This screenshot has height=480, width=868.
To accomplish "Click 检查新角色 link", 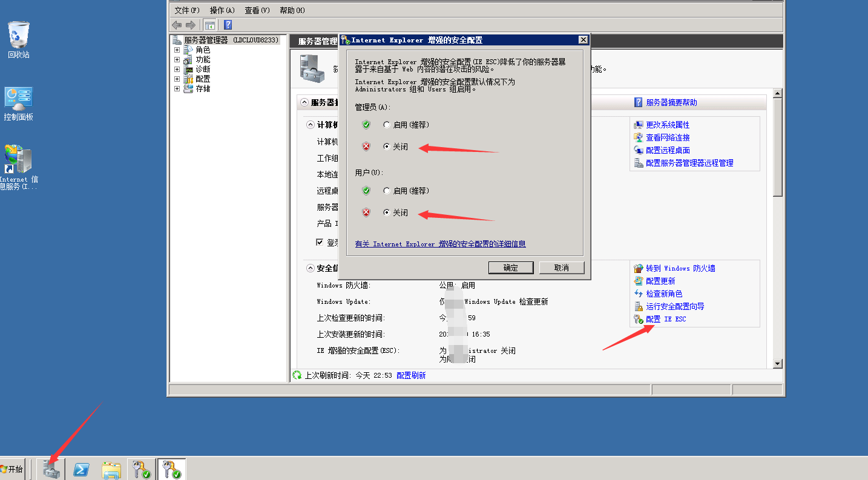I will (664, 294).
